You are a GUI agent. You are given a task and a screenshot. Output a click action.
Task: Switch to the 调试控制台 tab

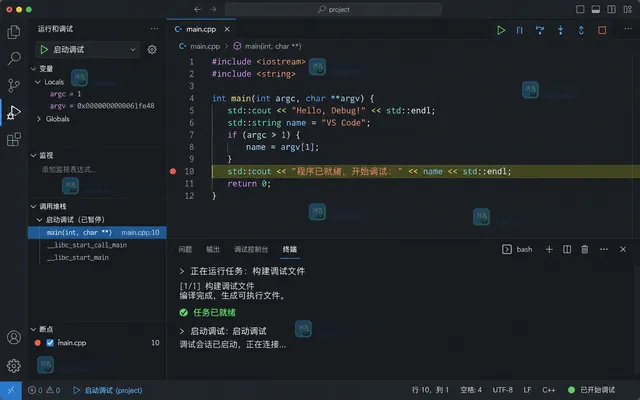pos(251,249)
